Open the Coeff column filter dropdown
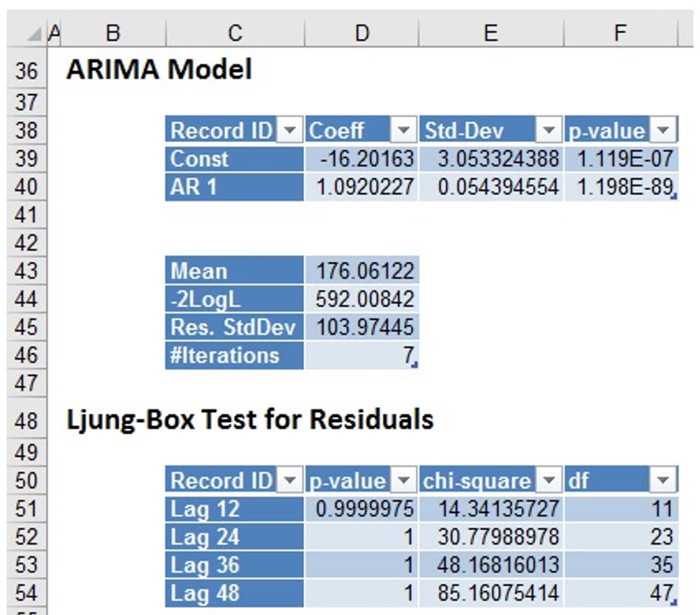This screenshot has height=615, width=700. coord(404,132)
